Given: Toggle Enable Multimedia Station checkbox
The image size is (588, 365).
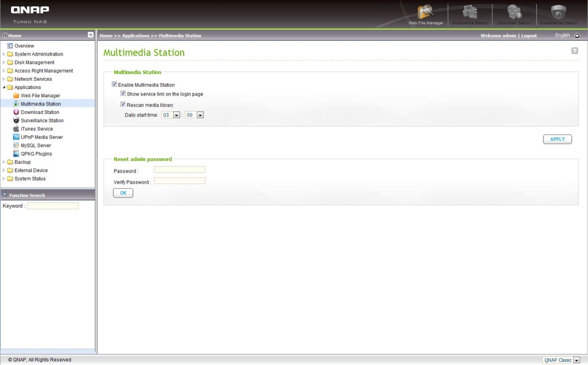Looking at the screenshot, I should (114, 84).
